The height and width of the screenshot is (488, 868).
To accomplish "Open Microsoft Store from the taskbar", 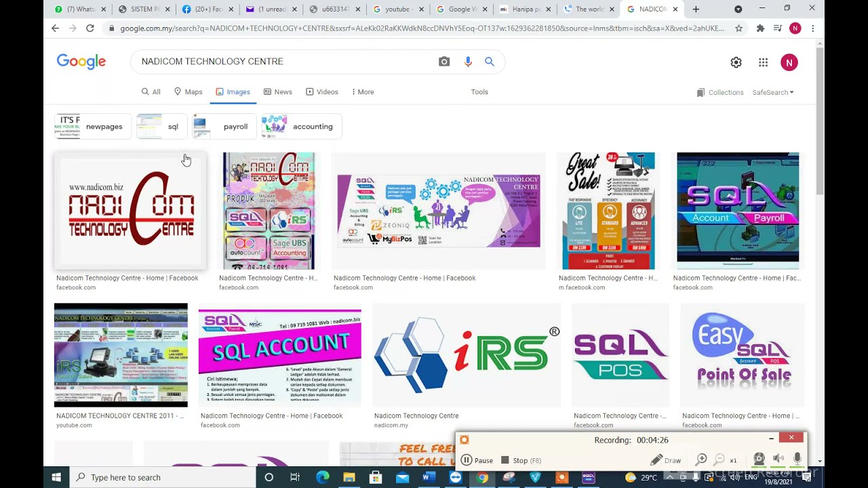I will [x=375, y=477].
